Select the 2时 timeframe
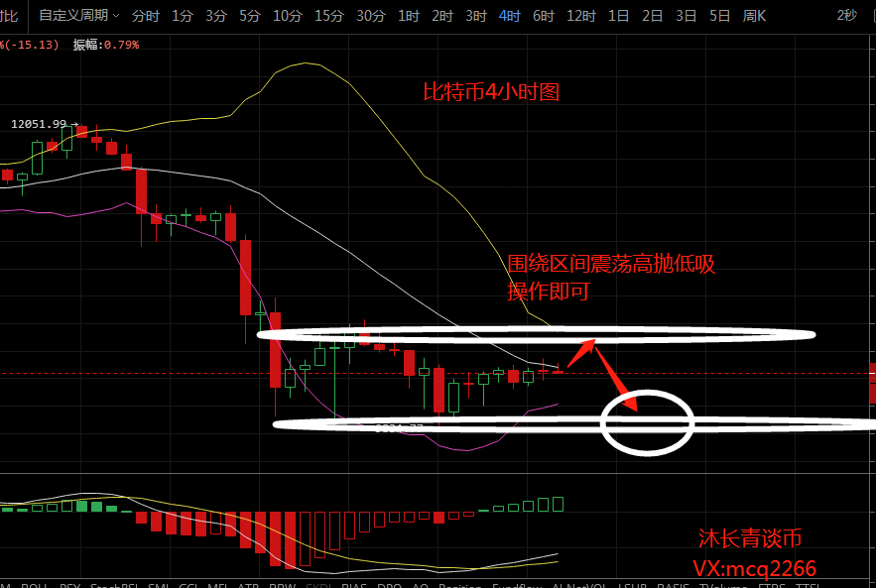Image resolution: width=876 pixels, height=588 pixels. coord(441,16)
